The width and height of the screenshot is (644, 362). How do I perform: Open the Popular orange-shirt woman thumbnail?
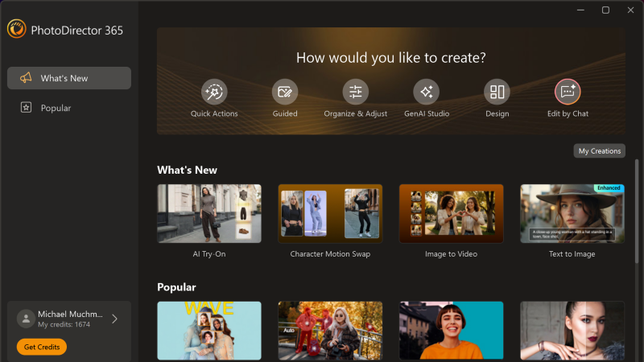451,331
